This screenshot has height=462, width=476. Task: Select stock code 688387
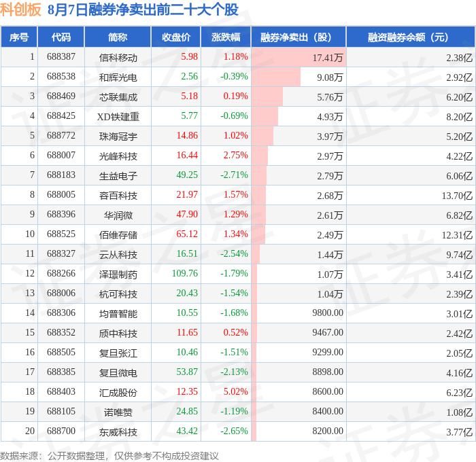[61, 56]
